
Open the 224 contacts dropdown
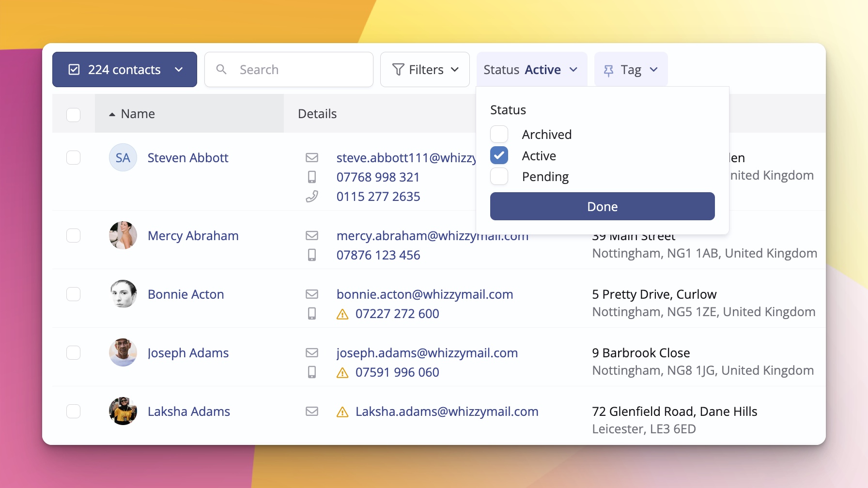pos(179,69)
